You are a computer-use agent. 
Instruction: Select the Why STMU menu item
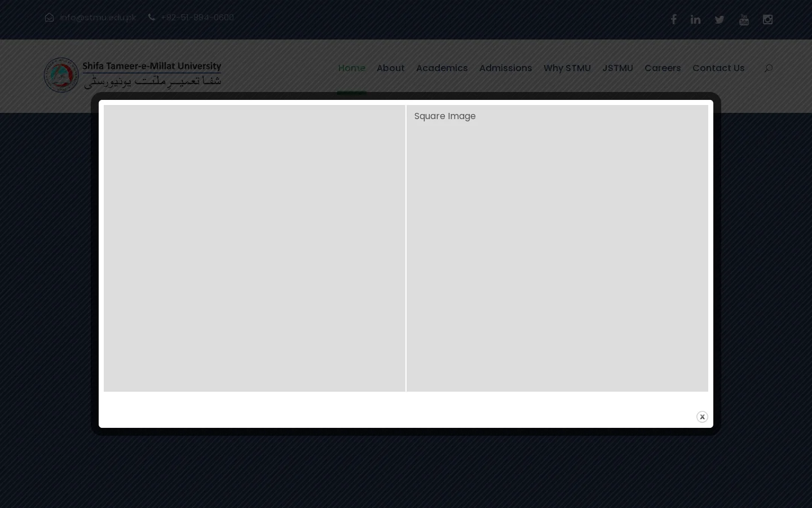pos(567,68)
